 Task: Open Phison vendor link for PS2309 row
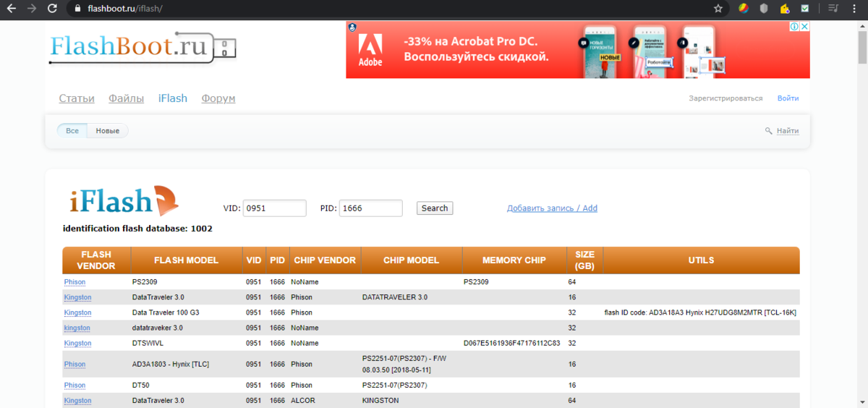pyautogui.click(x=75, y=282)
